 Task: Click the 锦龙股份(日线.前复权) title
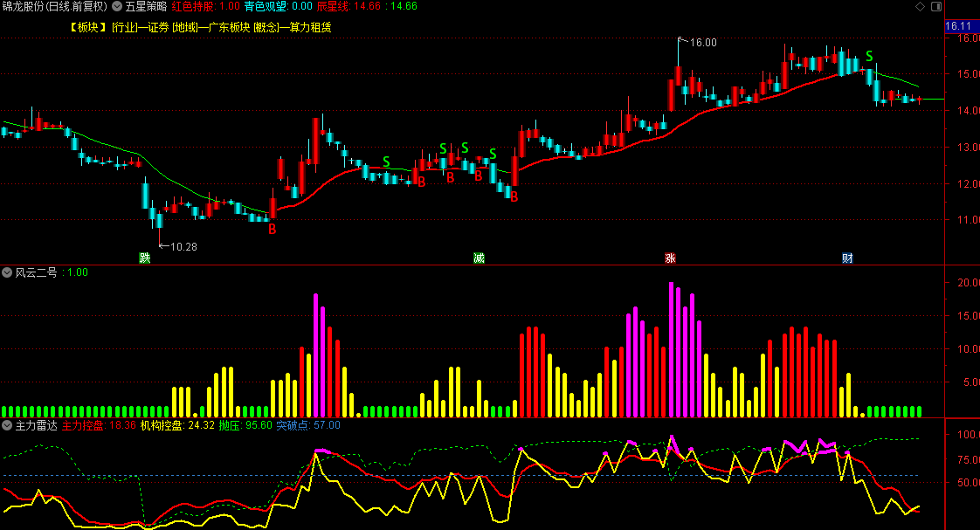[54, 6]
